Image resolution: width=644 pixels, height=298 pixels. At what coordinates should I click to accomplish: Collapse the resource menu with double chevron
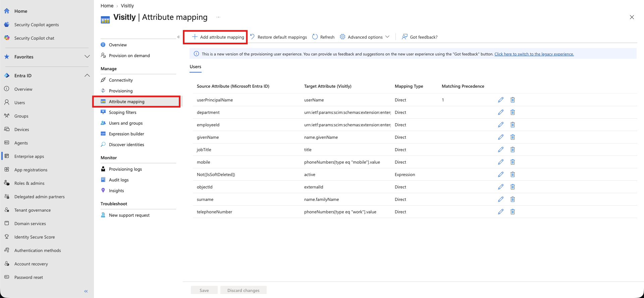[178, 37]
